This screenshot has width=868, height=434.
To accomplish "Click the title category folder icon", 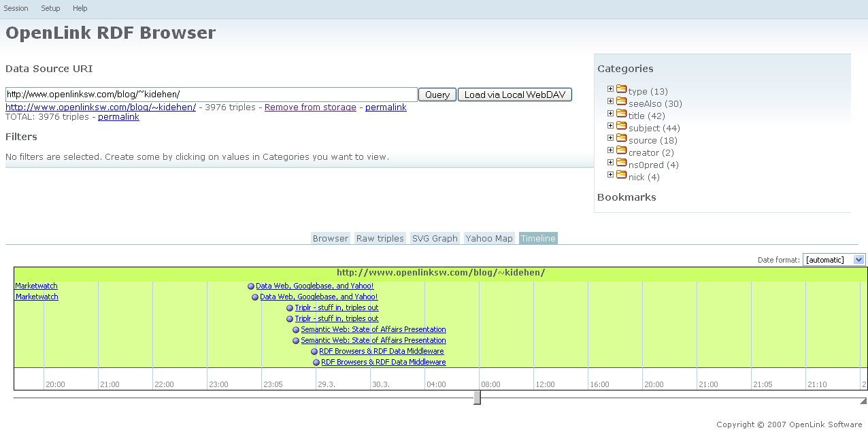I will coord(621,114).
